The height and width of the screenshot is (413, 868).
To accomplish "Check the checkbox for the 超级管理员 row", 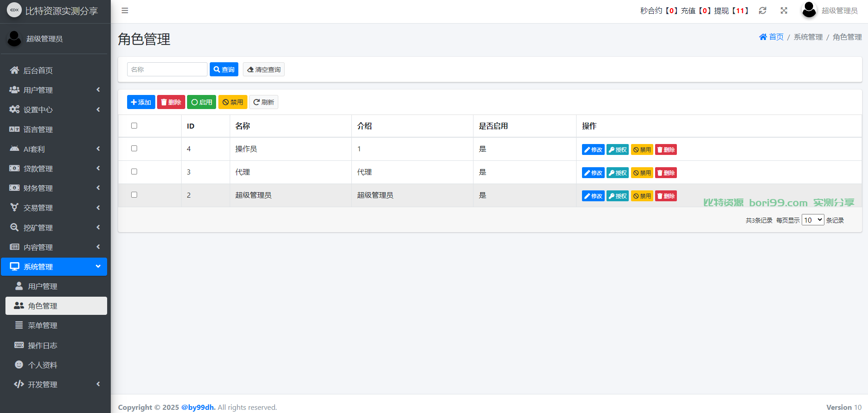I will tap(134, 195).
